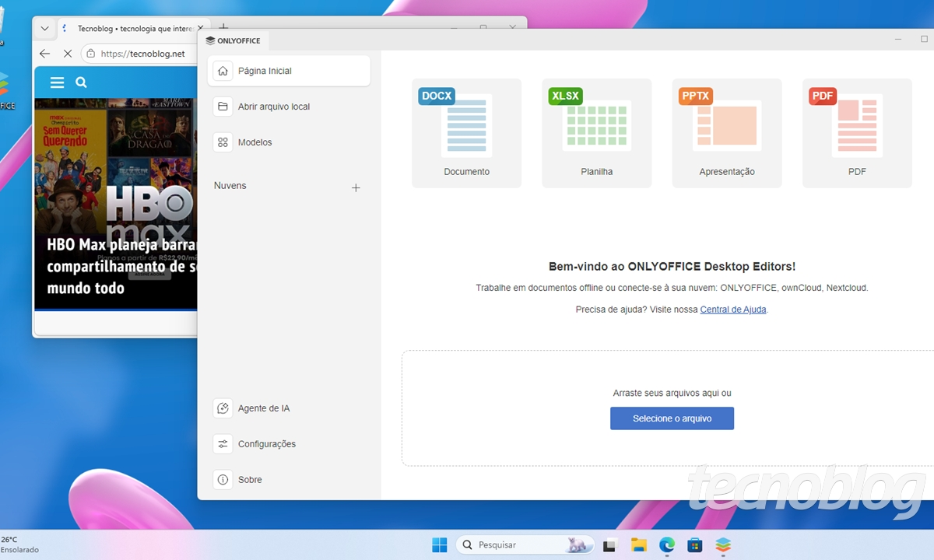Click the Tecnoblog search magnifier
934x560 pixels.
pos(81,82)
